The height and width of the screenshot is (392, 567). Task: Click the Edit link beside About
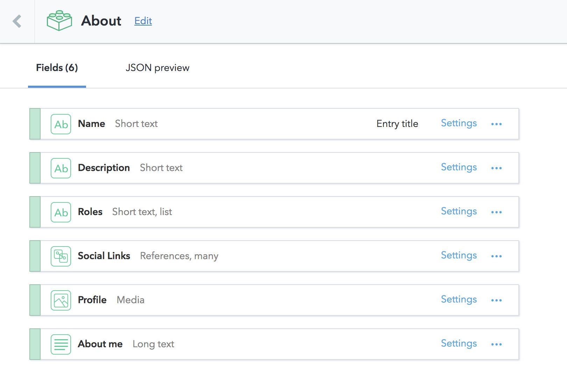coord(143,21)
